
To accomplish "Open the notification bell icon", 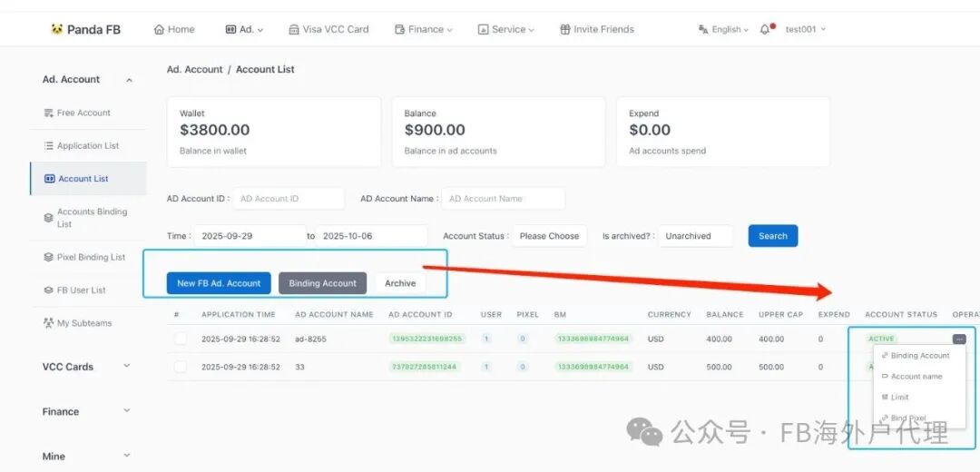I will [764, 29].
